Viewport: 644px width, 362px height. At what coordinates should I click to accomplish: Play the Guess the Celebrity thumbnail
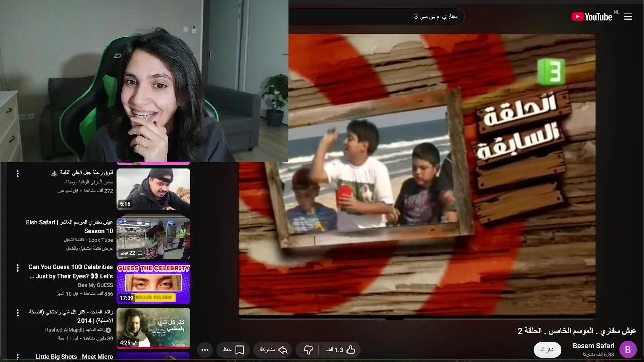pos(153,284)
